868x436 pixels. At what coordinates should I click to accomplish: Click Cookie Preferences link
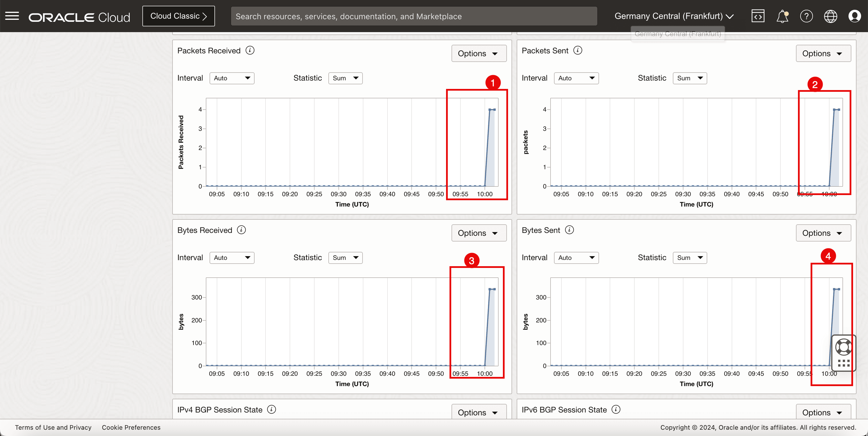click(x=131, y=427)
